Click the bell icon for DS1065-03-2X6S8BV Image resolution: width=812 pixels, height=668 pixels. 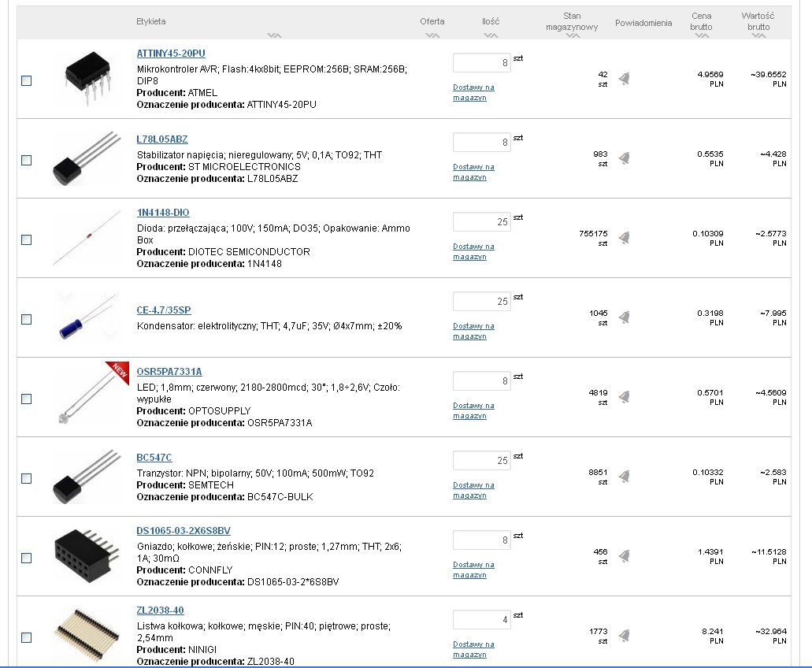coord(625,556)
